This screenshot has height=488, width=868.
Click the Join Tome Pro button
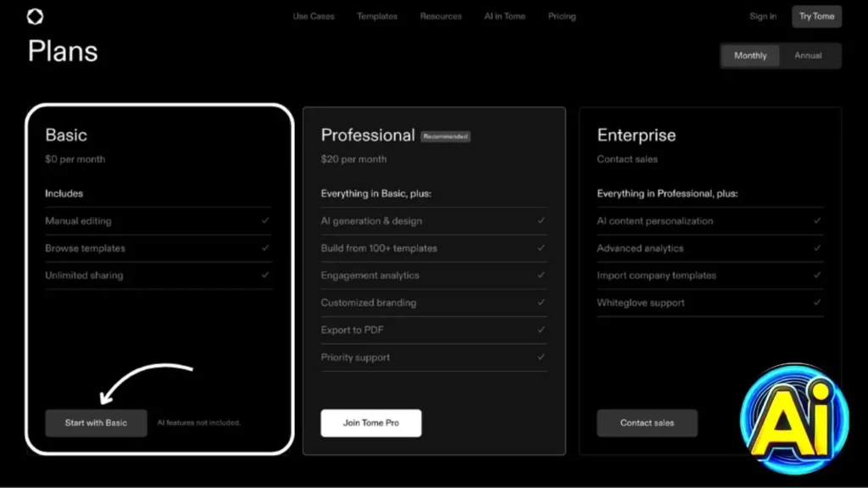[x=370, y=423]
